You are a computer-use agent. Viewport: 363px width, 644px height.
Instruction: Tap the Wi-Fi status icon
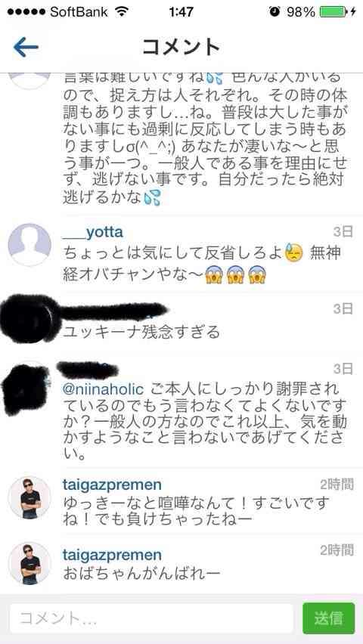122,11
